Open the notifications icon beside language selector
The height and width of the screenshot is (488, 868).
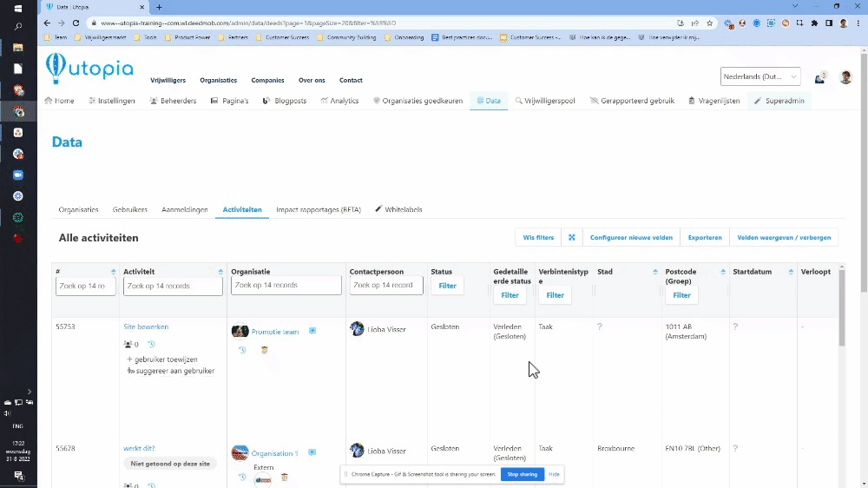(x=819, y=77)
